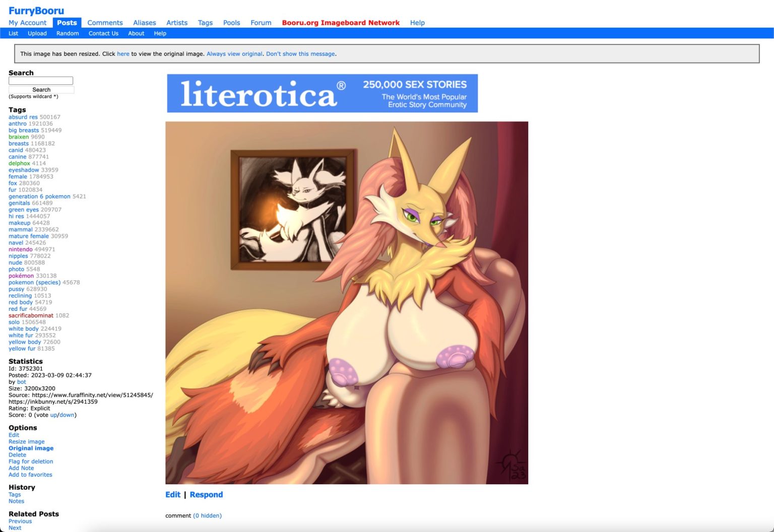Click the 'green eyes' tag

24,210
